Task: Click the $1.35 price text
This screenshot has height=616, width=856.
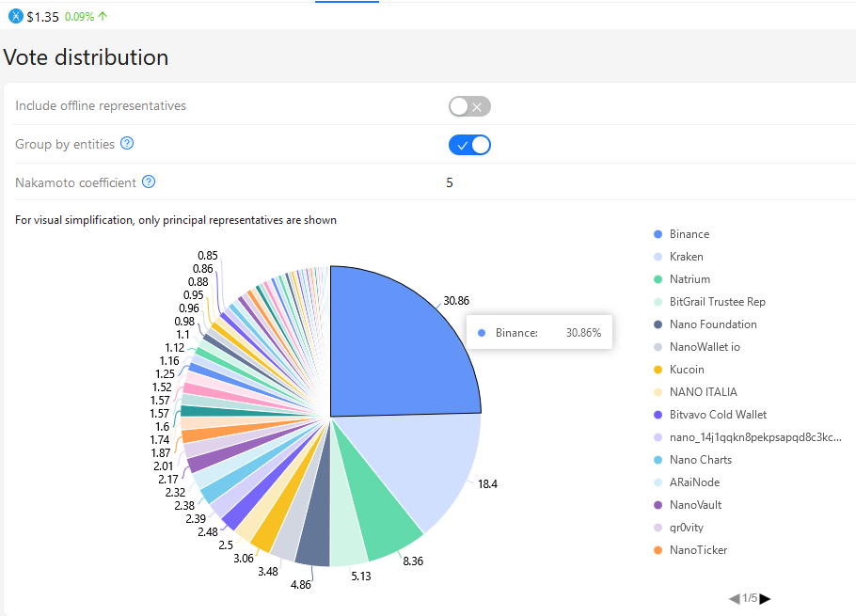Action: pyautogui.click(x=42, y=17)
